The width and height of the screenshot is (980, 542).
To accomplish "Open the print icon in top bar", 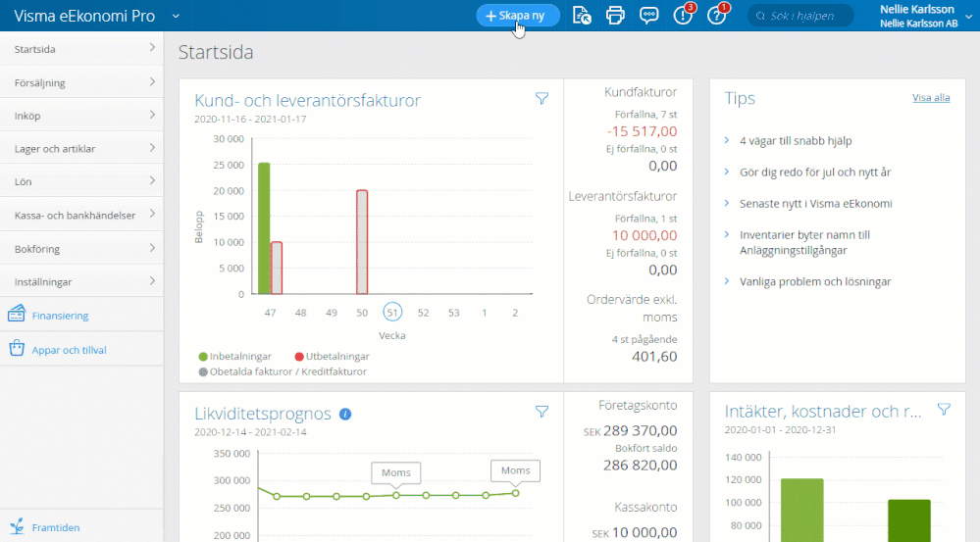I will coord(615,16).
